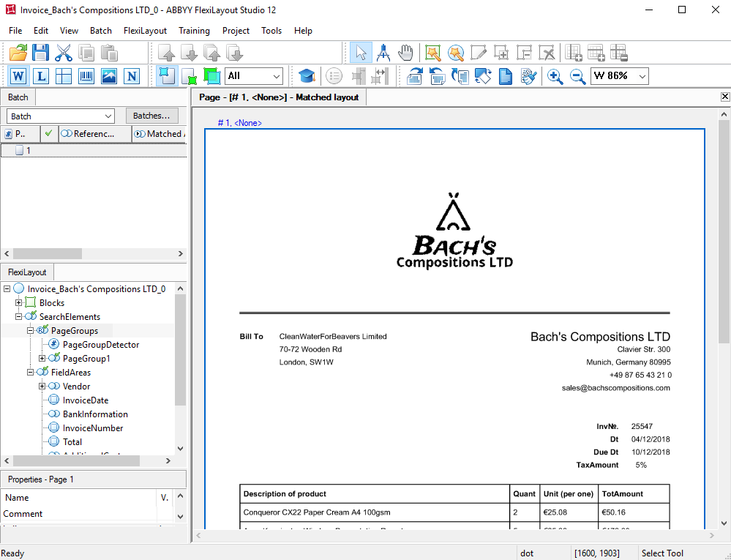Click the Paste clipboard icon
Screen dimensions: 731x560
click(109, 53)
